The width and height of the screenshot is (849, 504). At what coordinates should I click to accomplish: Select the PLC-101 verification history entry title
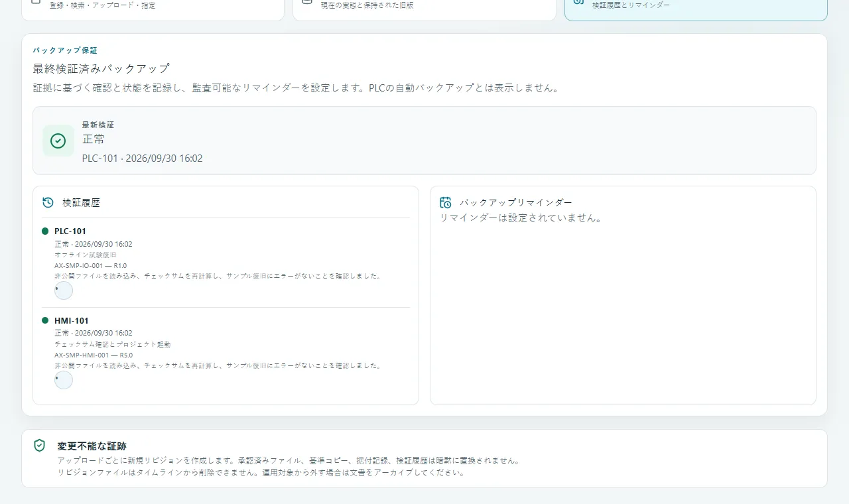(70, 231)
